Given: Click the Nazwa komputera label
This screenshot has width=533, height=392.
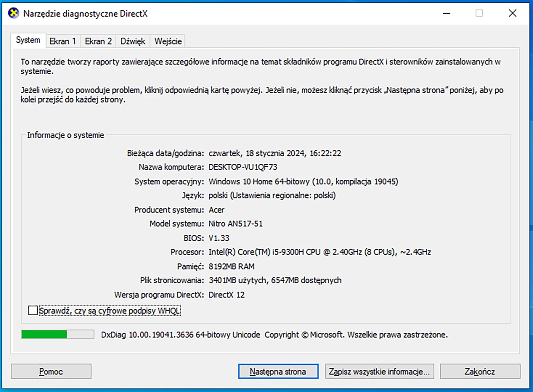Looking at the screenshot, I should pyautogui.click(x=171, y=167).
